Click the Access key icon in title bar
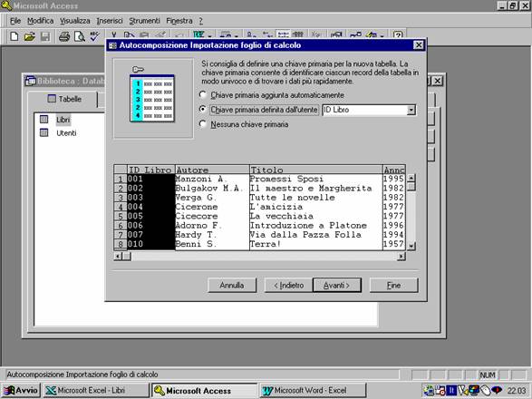Image resolution: width=532 pixels, height=399 pixels. (x=6, y=5)
